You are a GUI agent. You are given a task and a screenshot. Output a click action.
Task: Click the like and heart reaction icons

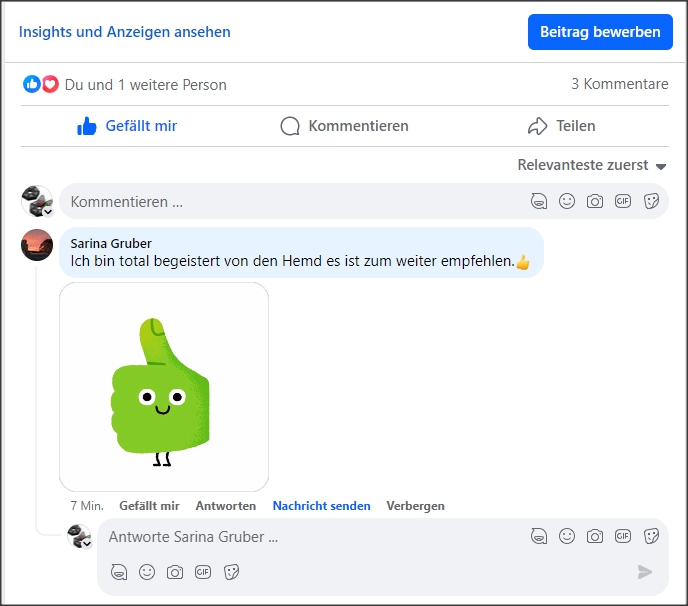tap(41, 85)
